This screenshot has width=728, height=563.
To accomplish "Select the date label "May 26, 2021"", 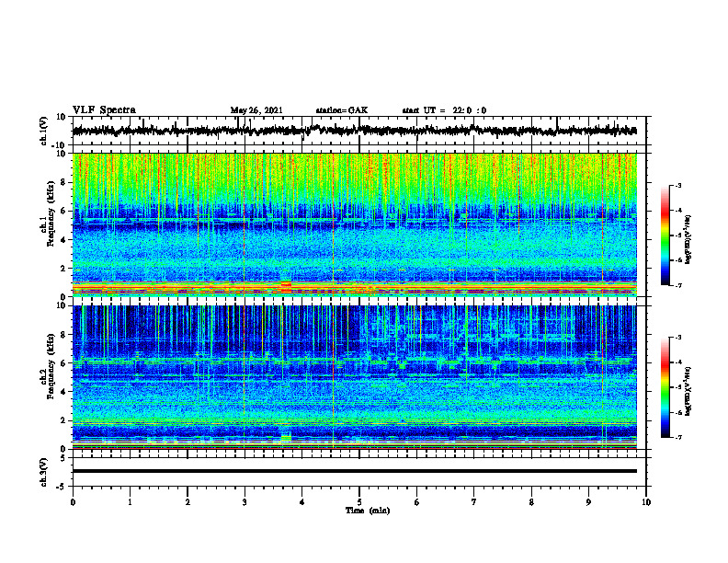I will 256,110.
